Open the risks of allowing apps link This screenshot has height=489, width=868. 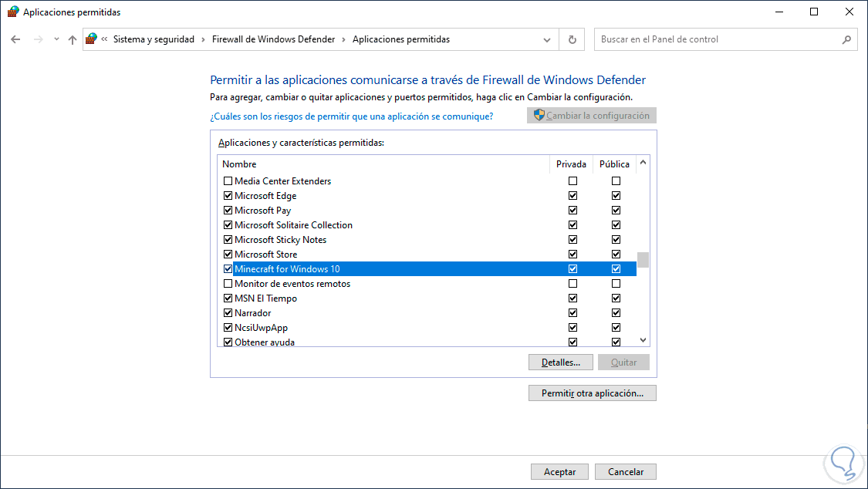[351, 116]
